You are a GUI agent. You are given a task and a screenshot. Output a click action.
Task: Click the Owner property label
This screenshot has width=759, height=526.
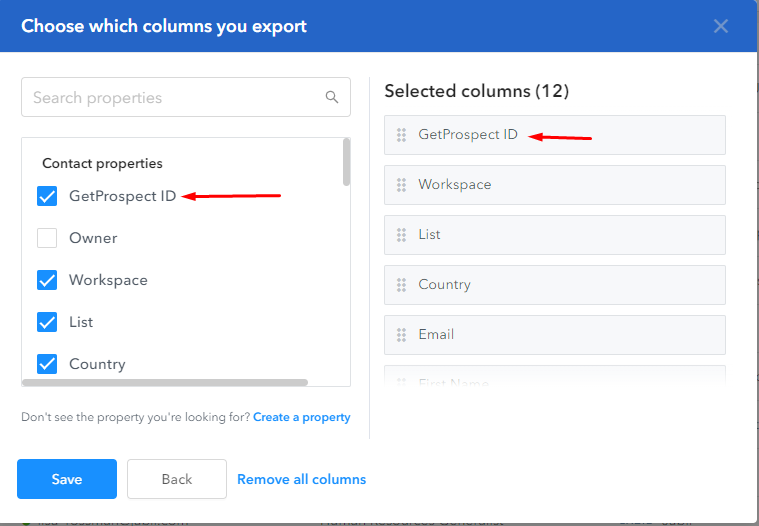coord(93,238)
